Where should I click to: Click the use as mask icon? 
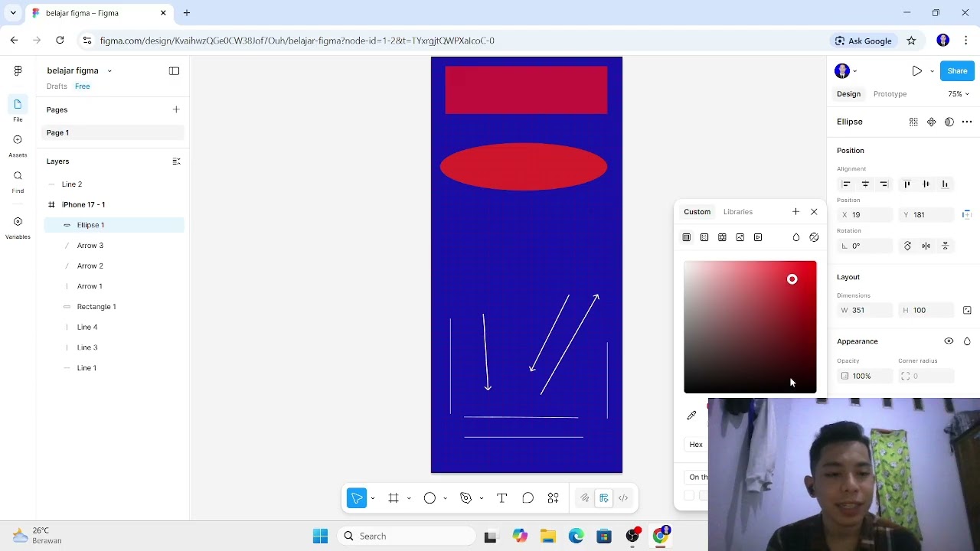click(x=949, y=122)
